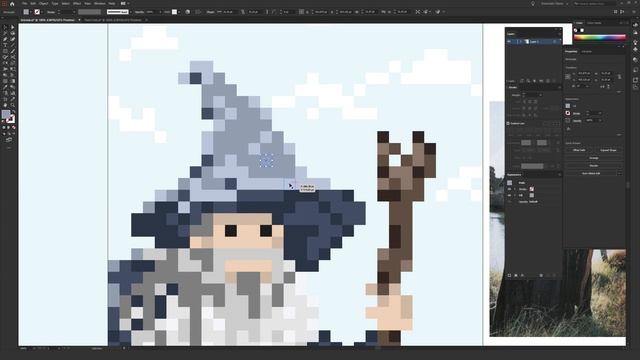640x360 pixels.
Task: Select the Lasso tool
Action: tap(13, 33)
